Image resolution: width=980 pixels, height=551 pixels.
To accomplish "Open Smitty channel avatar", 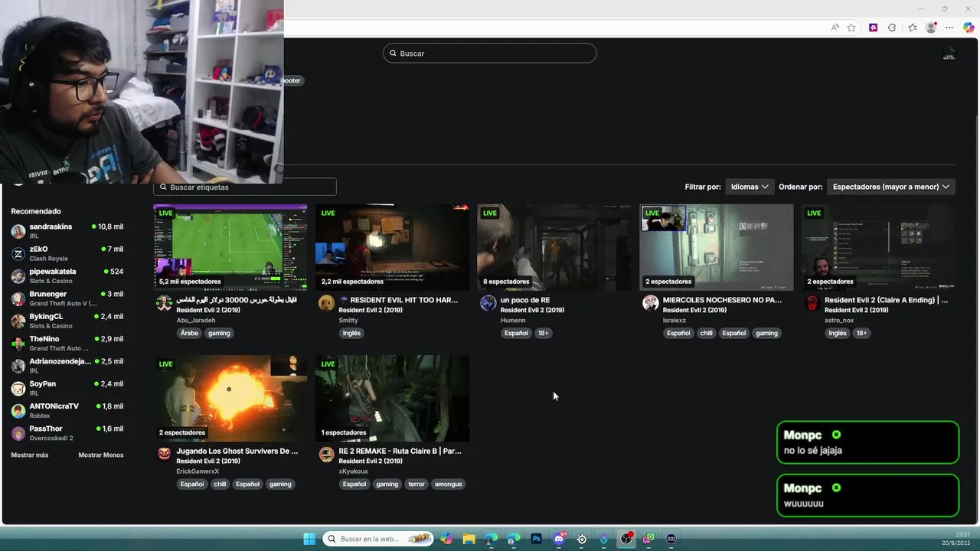I will [326, 303].
